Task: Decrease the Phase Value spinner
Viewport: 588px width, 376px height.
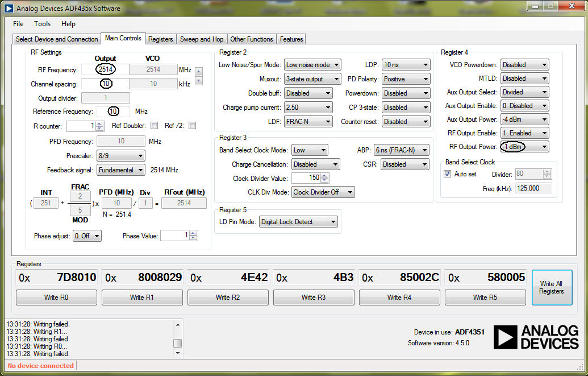Action: (193, 238)
